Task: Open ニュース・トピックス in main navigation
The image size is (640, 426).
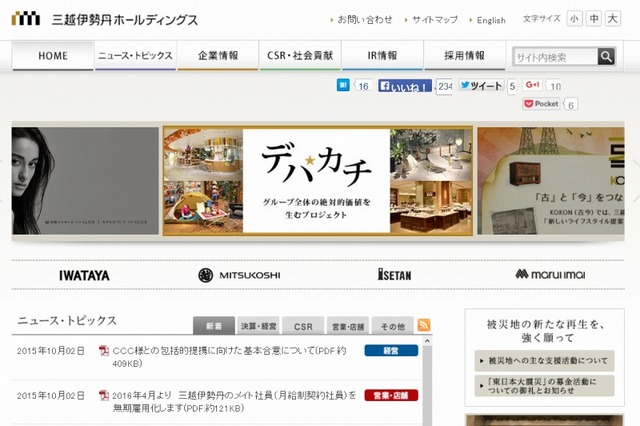Action: point(136,55)
